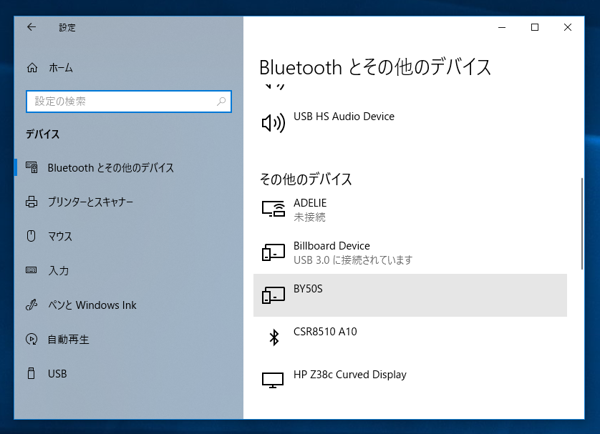This screenshot has height=434, width=600.
Task: Click the Billboard Device icon
Action: tap(273, 252)
